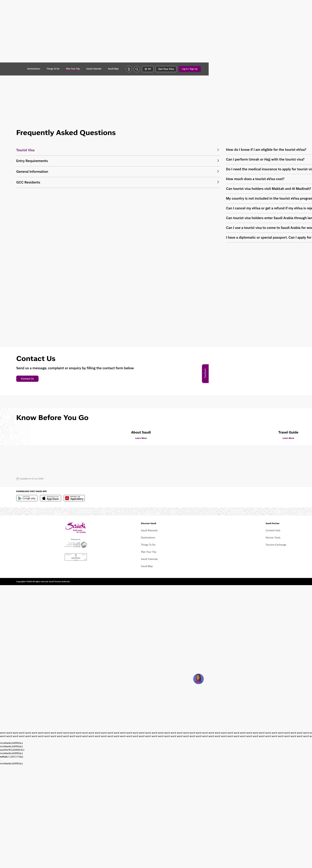This screenshot has height=868, width=312.
Task: Expand the Tourist Visa FAQ category
Action: [26, 150]
